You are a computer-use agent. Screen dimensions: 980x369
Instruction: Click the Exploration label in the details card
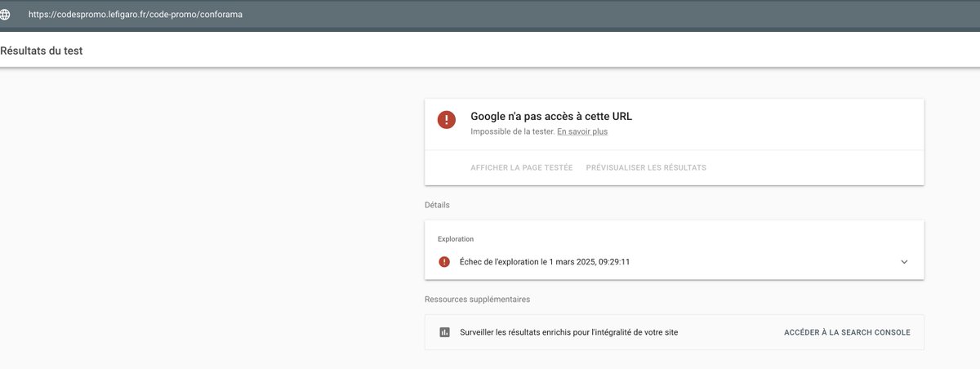[x=456, y=239]
